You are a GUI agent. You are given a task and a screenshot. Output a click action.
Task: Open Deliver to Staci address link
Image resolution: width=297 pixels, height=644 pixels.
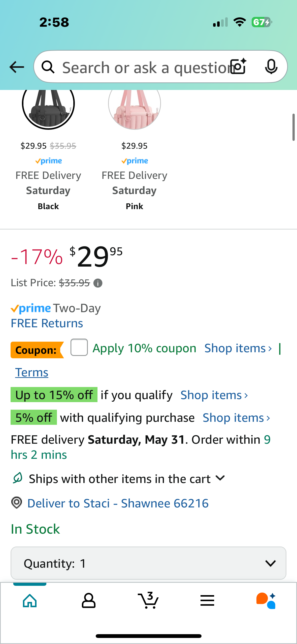point(118,503)
